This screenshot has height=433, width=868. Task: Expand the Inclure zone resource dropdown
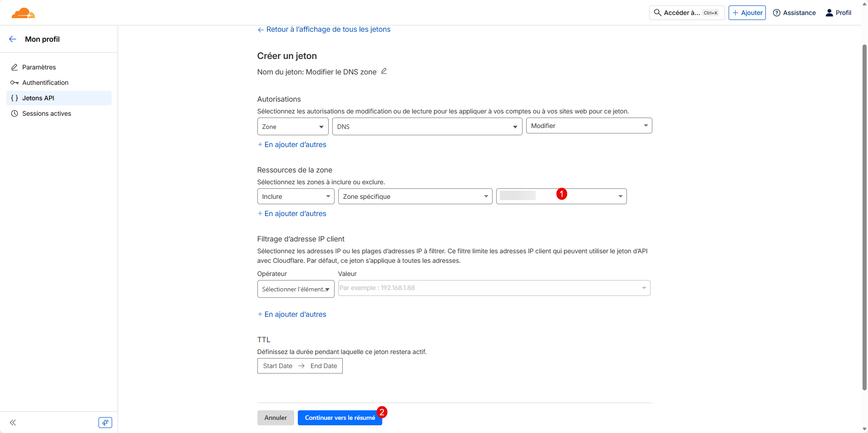point(296,197)
